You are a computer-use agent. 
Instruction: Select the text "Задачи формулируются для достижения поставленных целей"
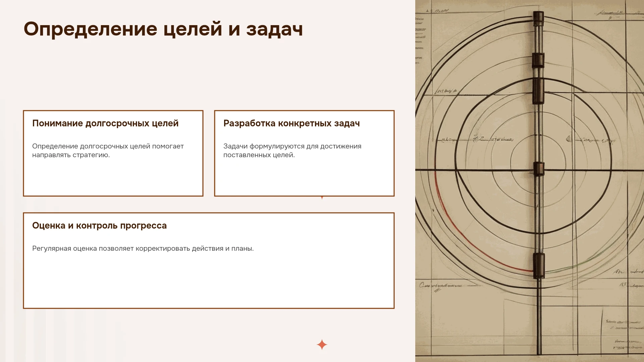[292, 150]
